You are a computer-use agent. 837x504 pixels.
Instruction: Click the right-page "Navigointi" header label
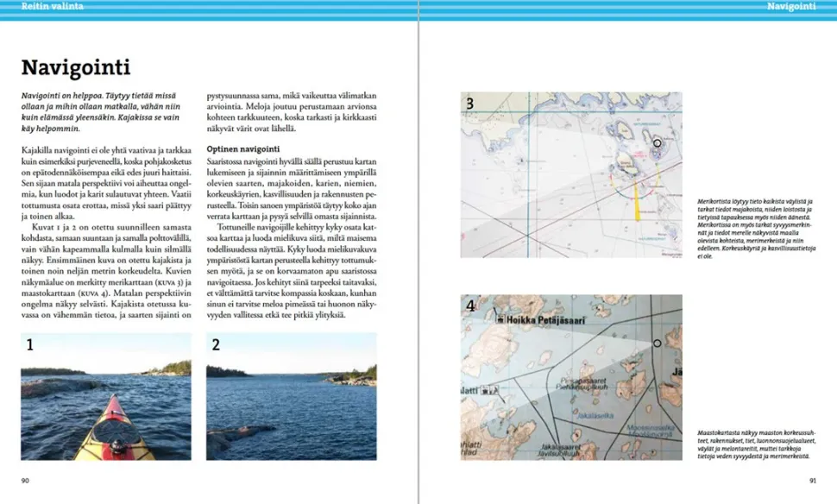(791, 6)
